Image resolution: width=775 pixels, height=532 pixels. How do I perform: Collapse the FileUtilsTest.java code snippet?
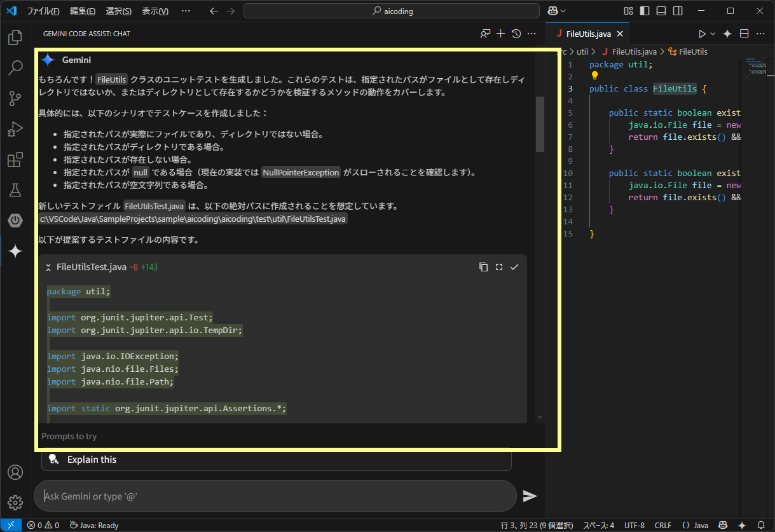48,267
